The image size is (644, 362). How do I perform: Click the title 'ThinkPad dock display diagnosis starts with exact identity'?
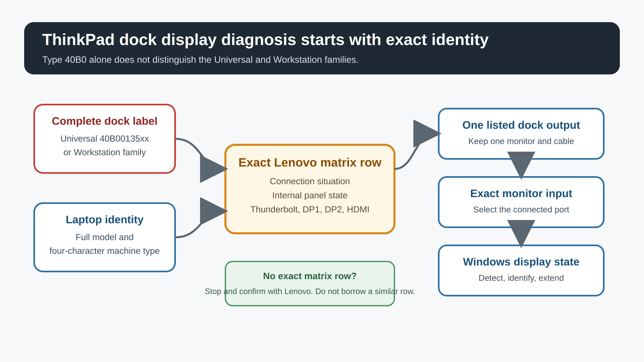[x=265, y=40]
